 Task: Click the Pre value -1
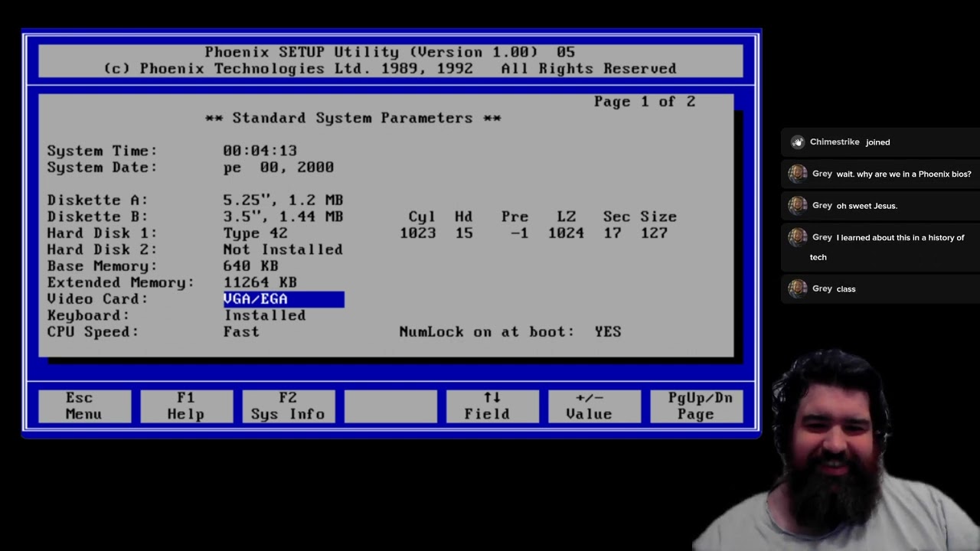(x=520, y=233)
